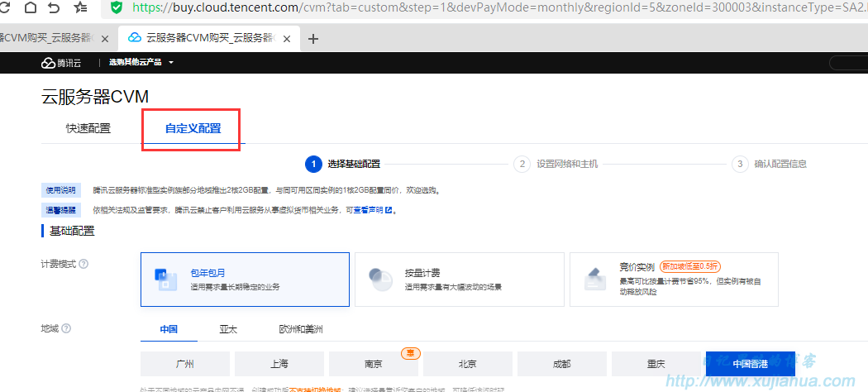Click the 使用说明 label tag
The image size is (868, 392).
pyautogui.click(x=61, y=190)
